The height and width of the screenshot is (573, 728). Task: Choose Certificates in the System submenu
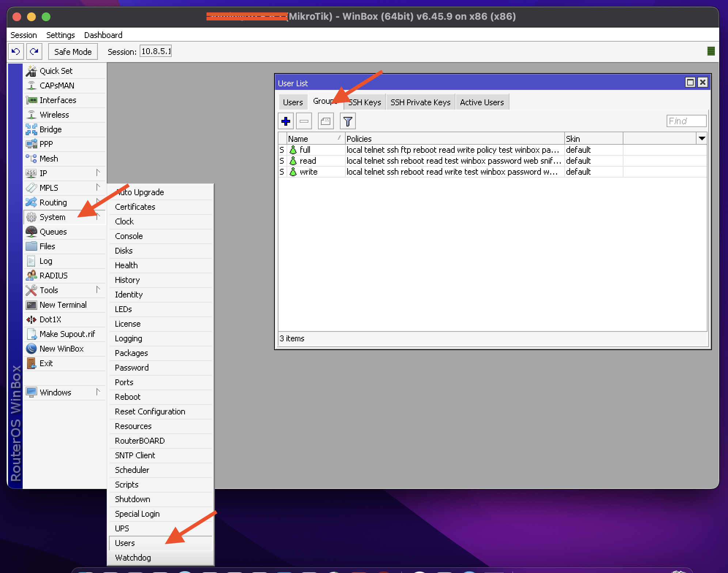(x=161, y=207)
